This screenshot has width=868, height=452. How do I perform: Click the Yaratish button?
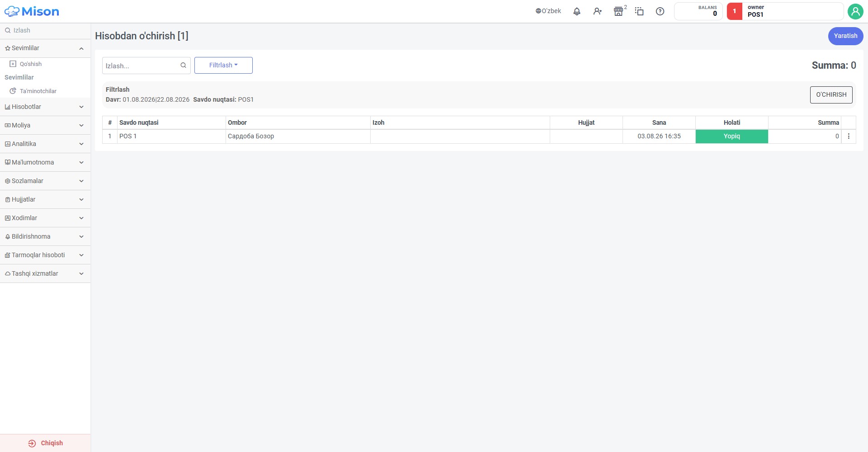(x=845, y=36)
